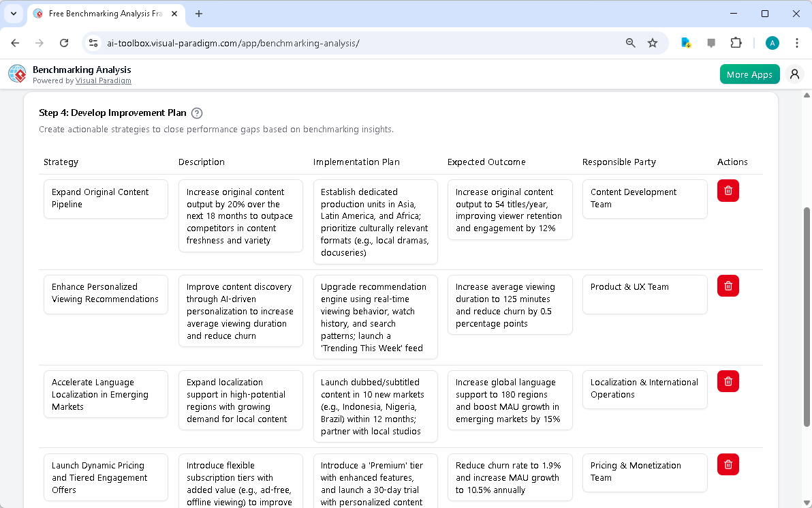Image resolution: width=812 pixels, height=508 pixels.
Task: Open site information icon in address bar
Action: click(93, 42)
